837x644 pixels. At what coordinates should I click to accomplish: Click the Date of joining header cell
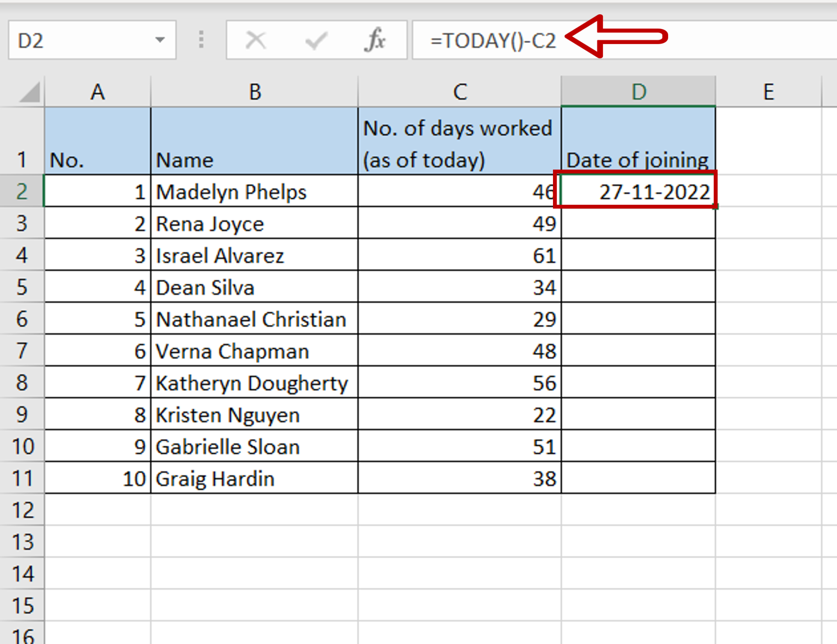click(638, 159)
